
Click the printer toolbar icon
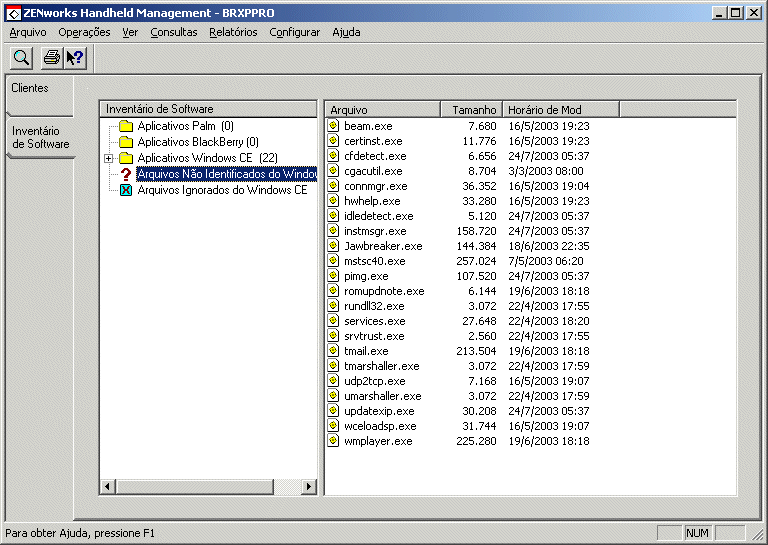point(51,58)
